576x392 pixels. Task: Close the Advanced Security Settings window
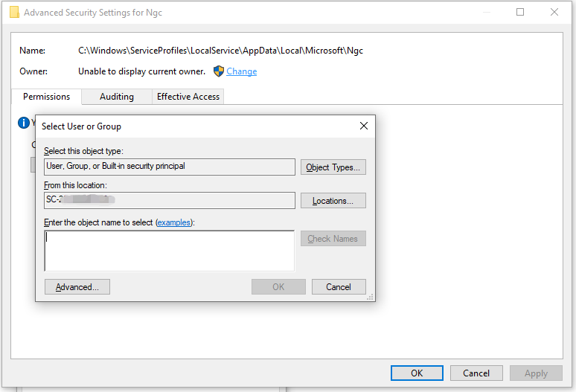[554, 12]
